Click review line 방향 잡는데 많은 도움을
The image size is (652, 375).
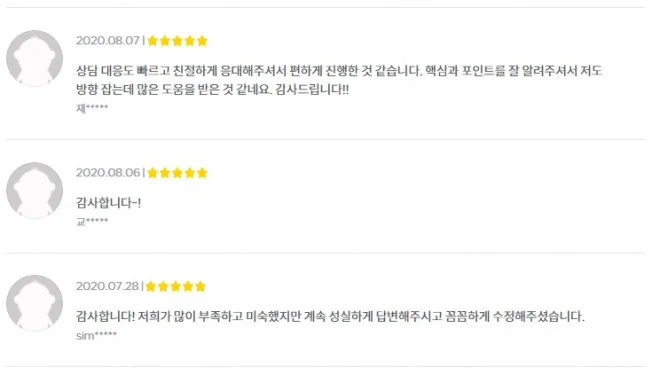[x=212, y=89]
